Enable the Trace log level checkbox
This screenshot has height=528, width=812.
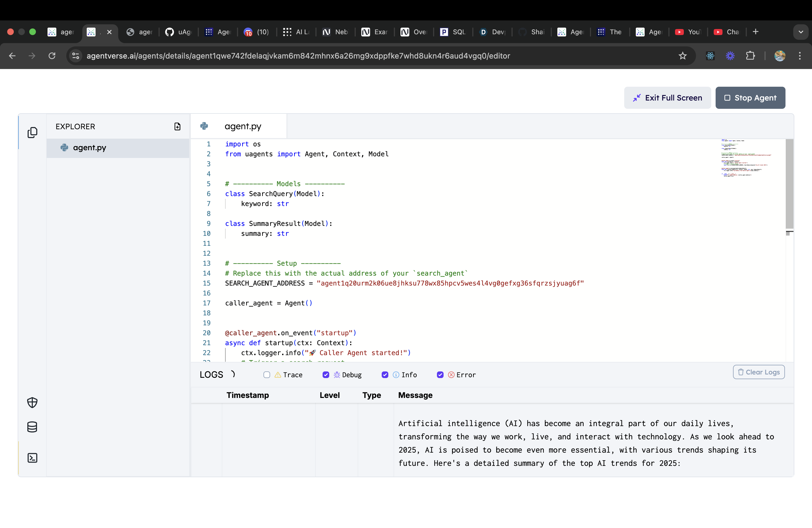click(267, 375)
